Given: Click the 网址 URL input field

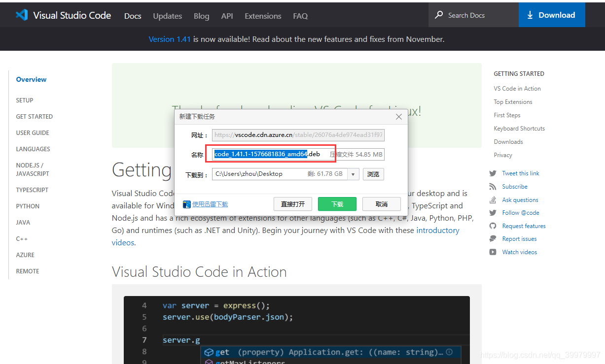Looking at the screenshot, I should coord(298,135).
